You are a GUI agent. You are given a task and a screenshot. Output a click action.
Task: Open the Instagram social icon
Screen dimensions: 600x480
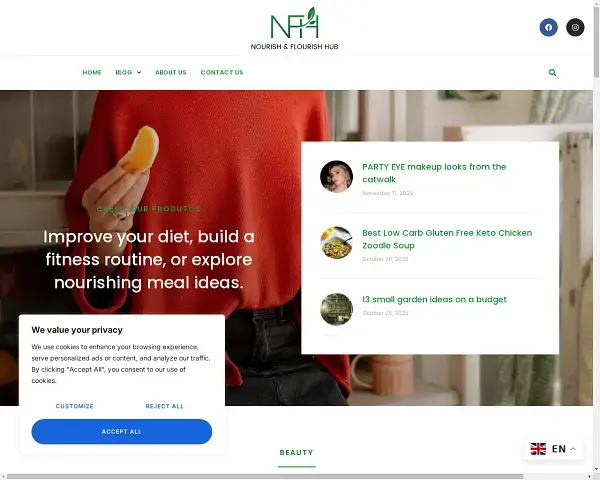575,27
